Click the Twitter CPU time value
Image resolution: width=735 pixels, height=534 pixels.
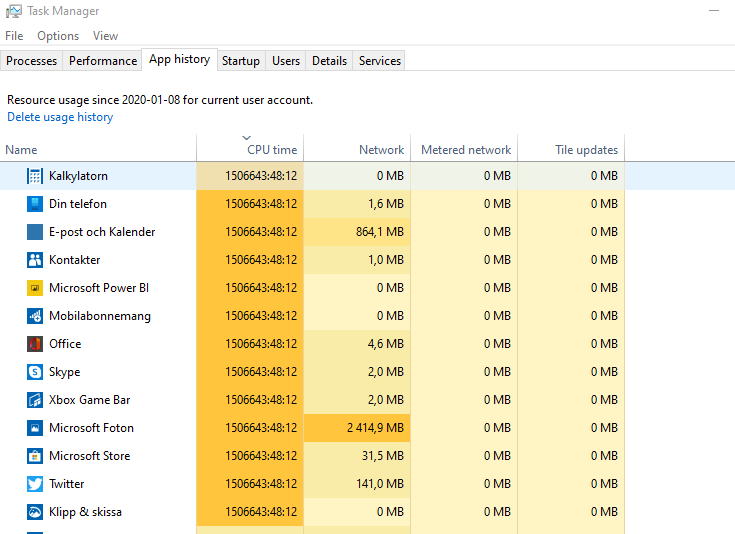click(261, 484)
